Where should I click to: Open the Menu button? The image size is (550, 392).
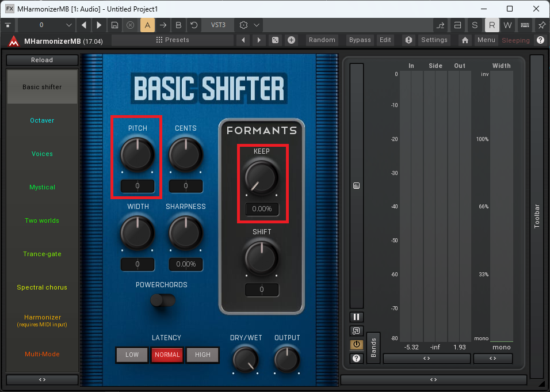486,40
